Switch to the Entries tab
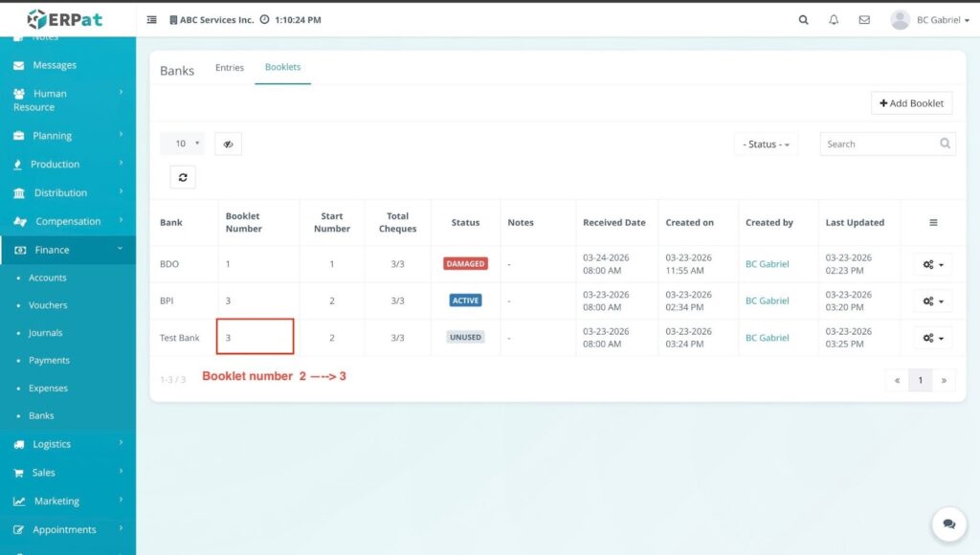This screenshot has height=555, width=980. pyautogui.click(x=230, y=68)
